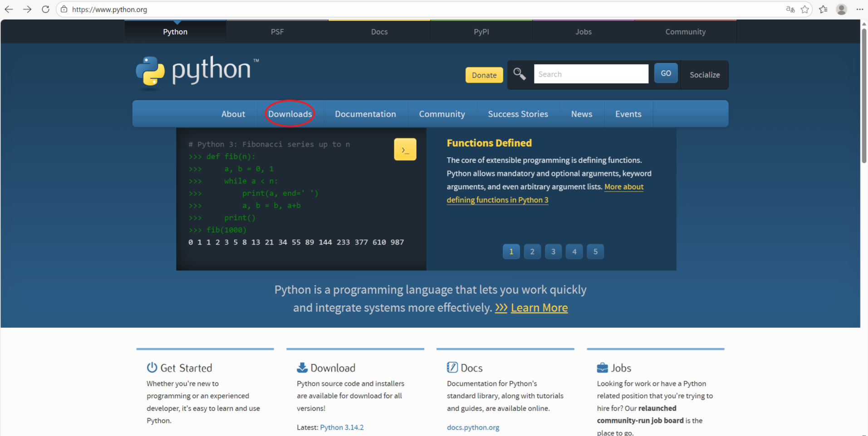The height and width of the screenshot is (436, 868).
Task: Go forward with the browser forward arrow
Action: [x=27, y=9]
